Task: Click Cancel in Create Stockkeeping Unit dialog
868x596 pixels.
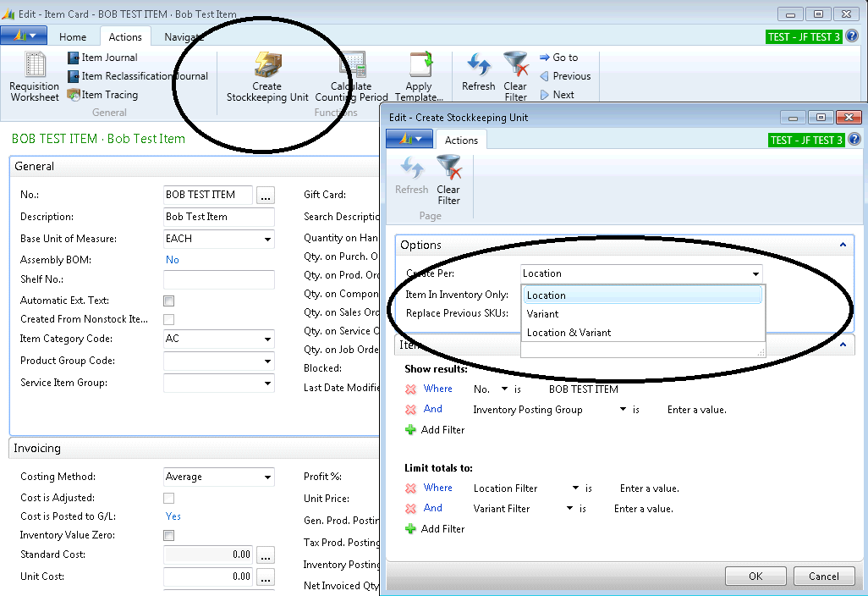Action: (824, 576)
